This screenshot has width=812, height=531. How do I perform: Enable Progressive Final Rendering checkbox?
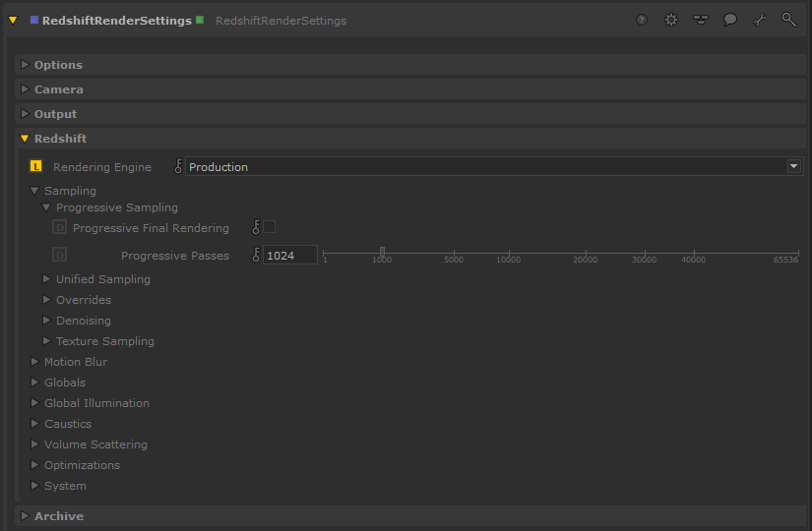click(x=270, y=227)
